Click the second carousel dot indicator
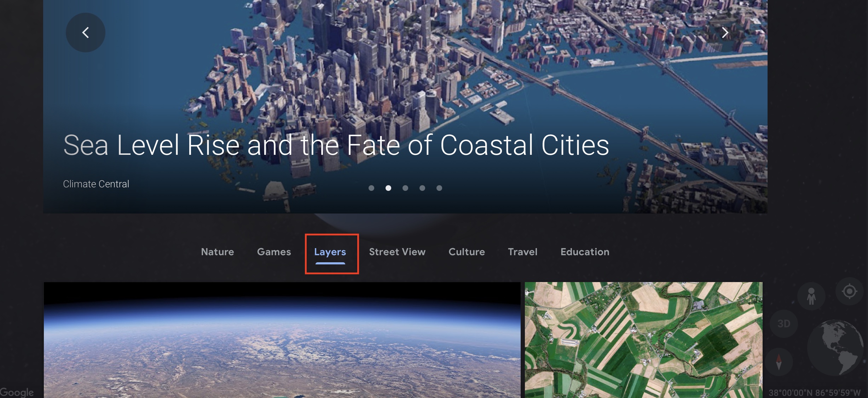This screenshot has width=868, height=398. click(388, 188)
